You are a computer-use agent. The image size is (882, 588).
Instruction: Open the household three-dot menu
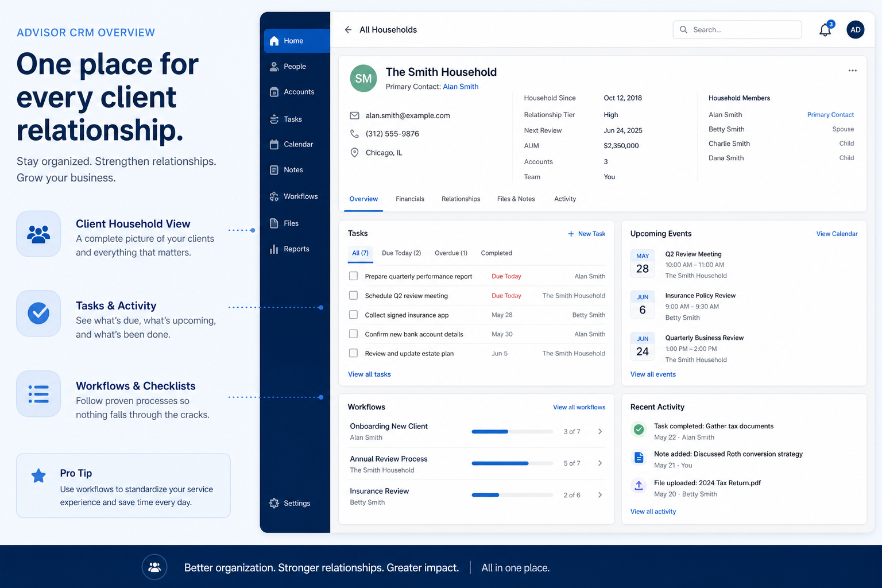852,71
